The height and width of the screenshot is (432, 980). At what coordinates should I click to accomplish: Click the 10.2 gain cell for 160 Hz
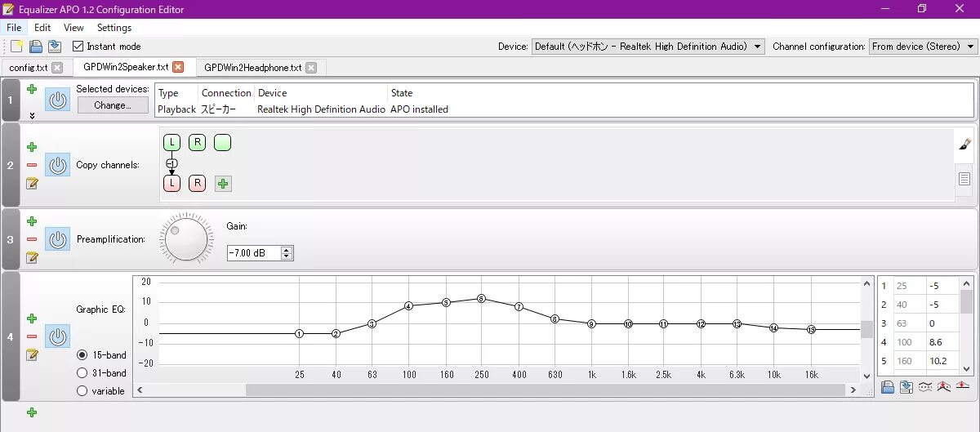point(942,361)
